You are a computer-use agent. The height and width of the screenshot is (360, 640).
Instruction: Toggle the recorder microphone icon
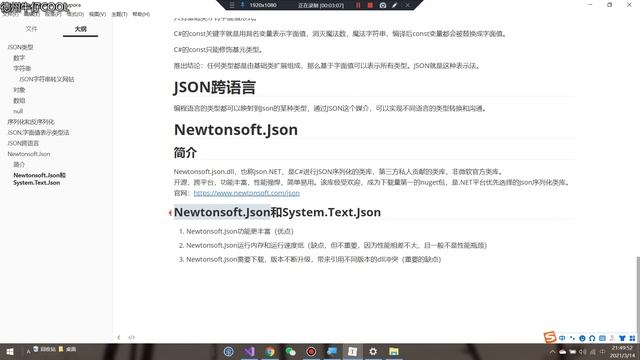[242, 5]
